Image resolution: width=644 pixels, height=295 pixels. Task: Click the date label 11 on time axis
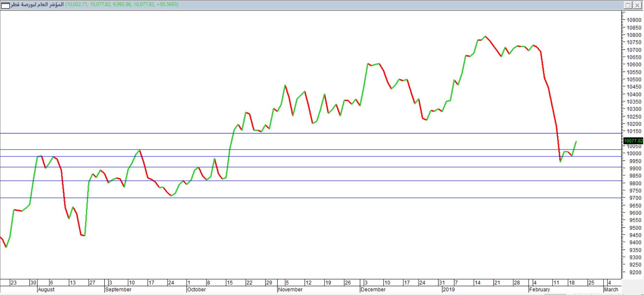(x=556, y=283)
